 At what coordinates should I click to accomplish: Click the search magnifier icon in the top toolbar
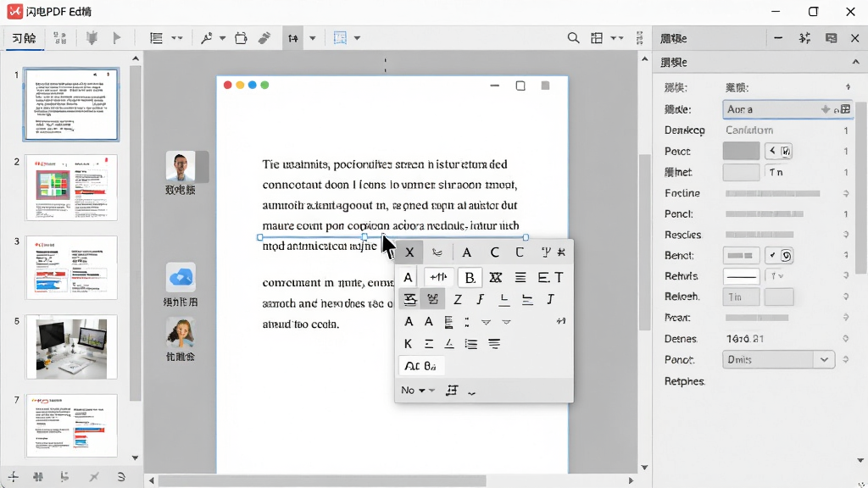pyautogui.click(x=574, y=38)
